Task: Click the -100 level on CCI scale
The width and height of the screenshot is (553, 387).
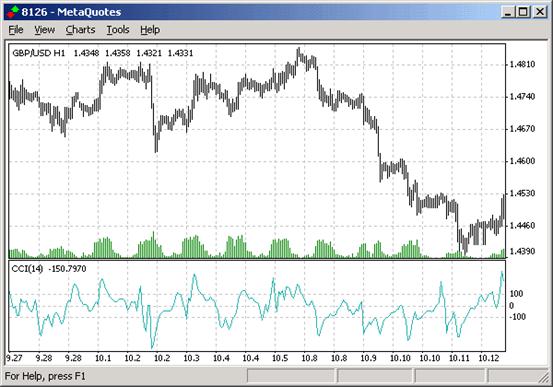Action: click(517, 317)
